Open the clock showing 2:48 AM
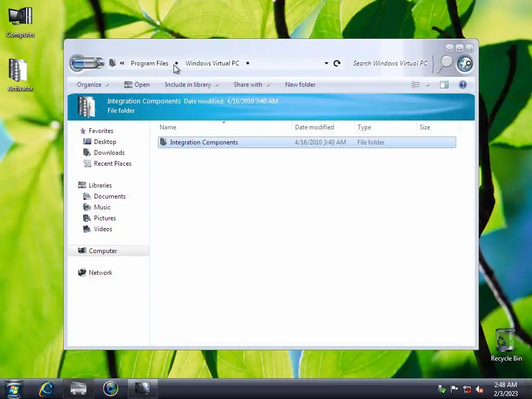The image size is (532, 399). coord(506,389)
